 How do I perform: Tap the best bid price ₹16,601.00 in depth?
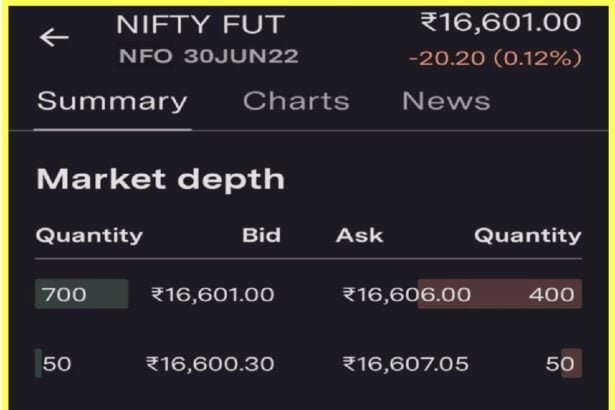[212, 295]
